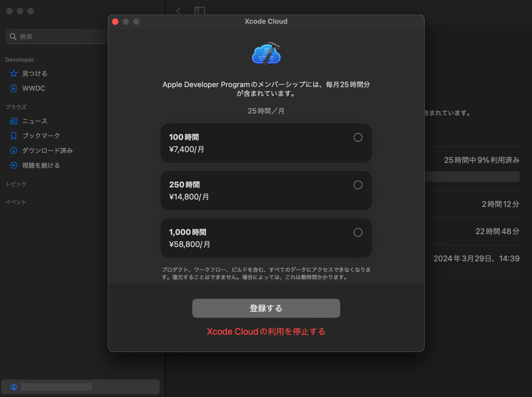Click the account profile icon
Viewport: 532px width, 397px height.
click(x=14, y=387)
